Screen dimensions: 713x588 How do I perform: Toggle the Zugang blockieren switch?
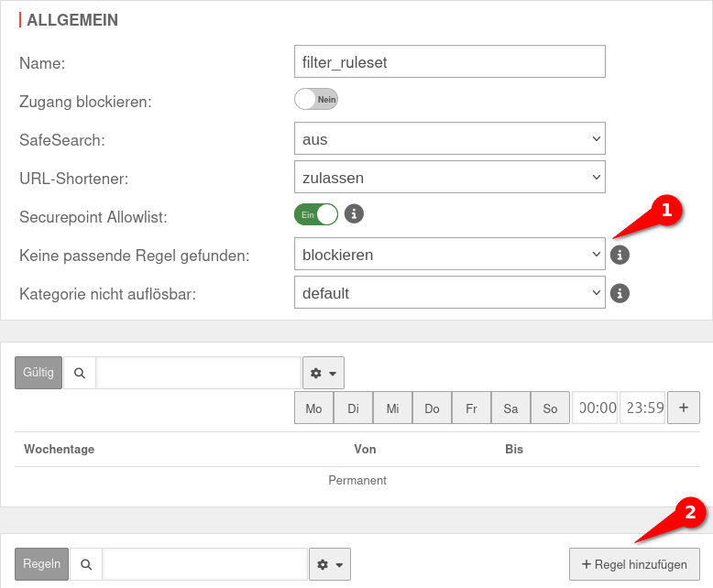(316, 99)
